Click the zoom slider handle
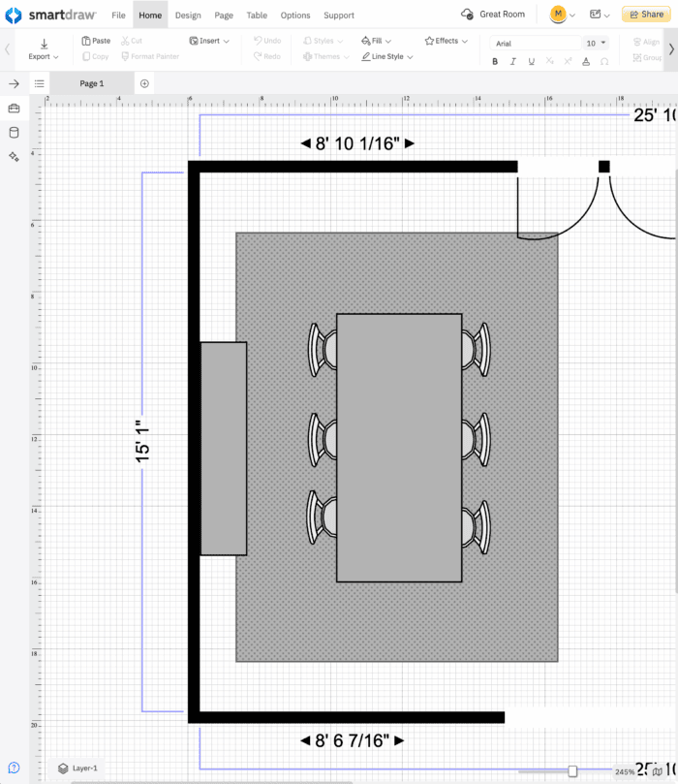This screenshot has height=784, width=678. 572,771
